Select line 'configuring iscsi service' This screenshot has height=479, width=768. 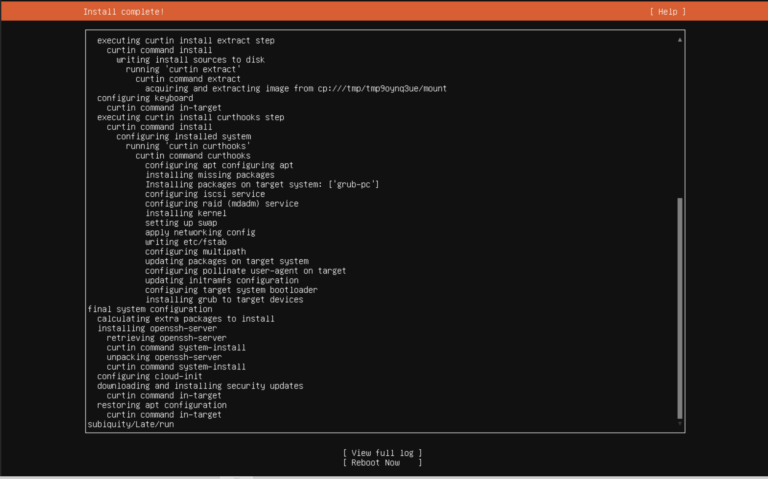click(x=205, y=194)
